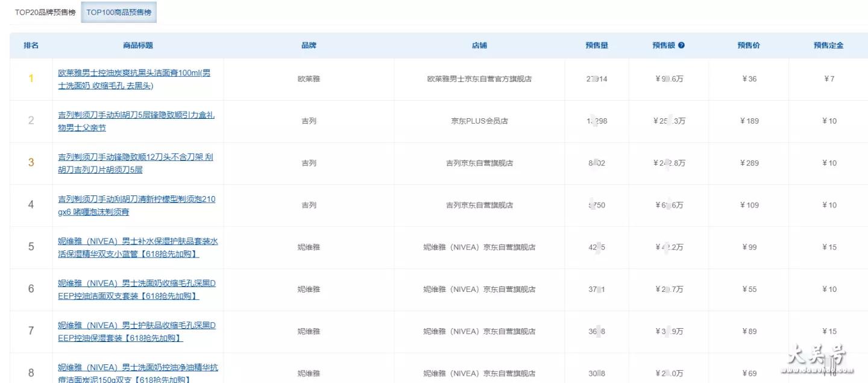Click 妮维雅 brand cell in rank 5 row
The width and height of the screenshot is (868, 383).
tap(309, 247)
